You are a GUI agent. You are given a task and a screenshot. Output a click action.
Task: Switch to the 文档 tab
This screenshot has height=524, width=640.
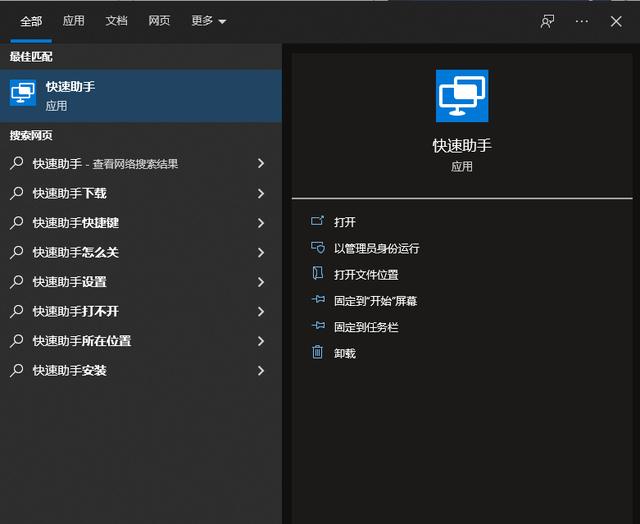coord(116,21)
